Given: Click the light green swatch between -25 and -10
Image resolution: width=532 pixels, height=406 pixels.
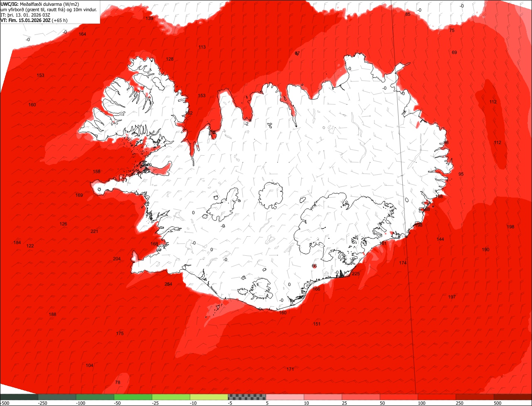Looking at the screenshot, I should coord(171,397).
